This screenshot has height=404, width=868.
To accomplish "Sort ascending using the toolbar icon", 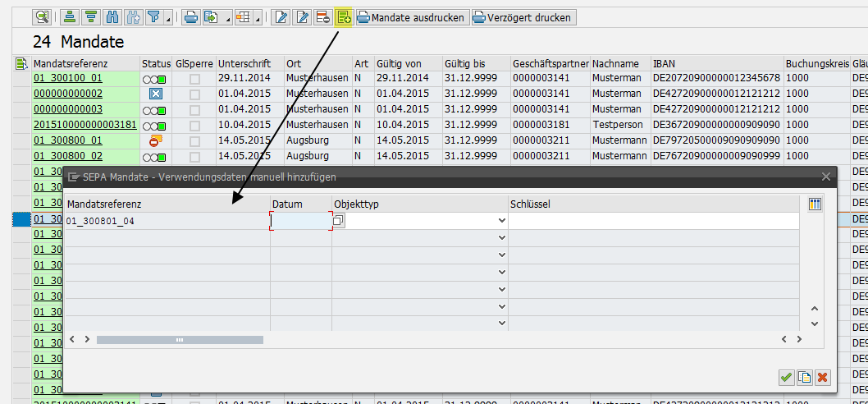I will 71,16.
